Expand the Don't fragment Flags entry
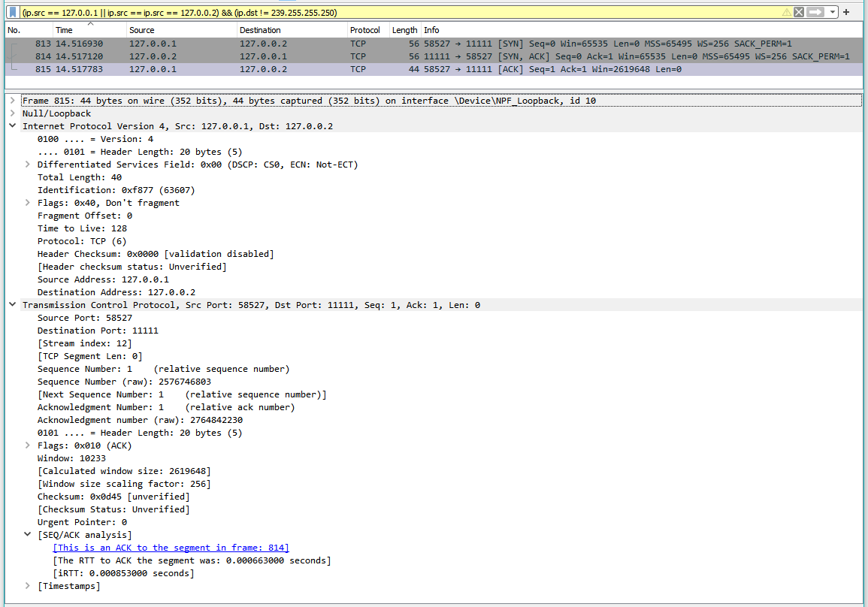The width and height of the screenshot is (868, 607). pos(27,202)
